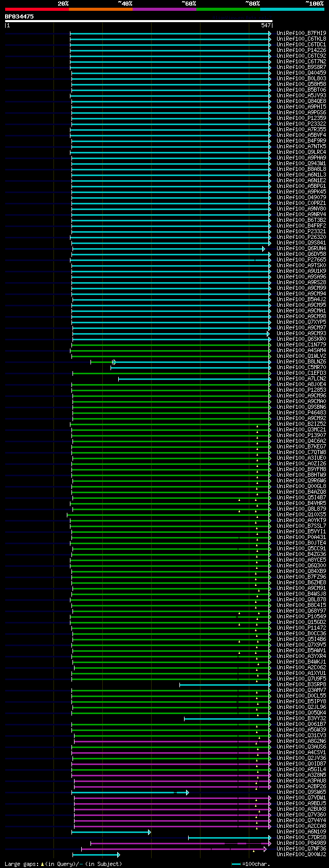Click the red 20% identity legend bar
This screenshot has height=868, width=329.
(36, 9)
